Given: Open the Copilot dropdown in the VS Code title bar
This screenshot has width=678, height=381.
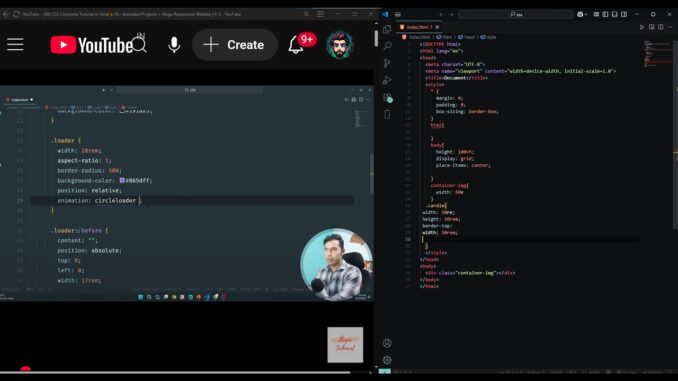Looking at the screenshot, I should [x=582, y=14].
